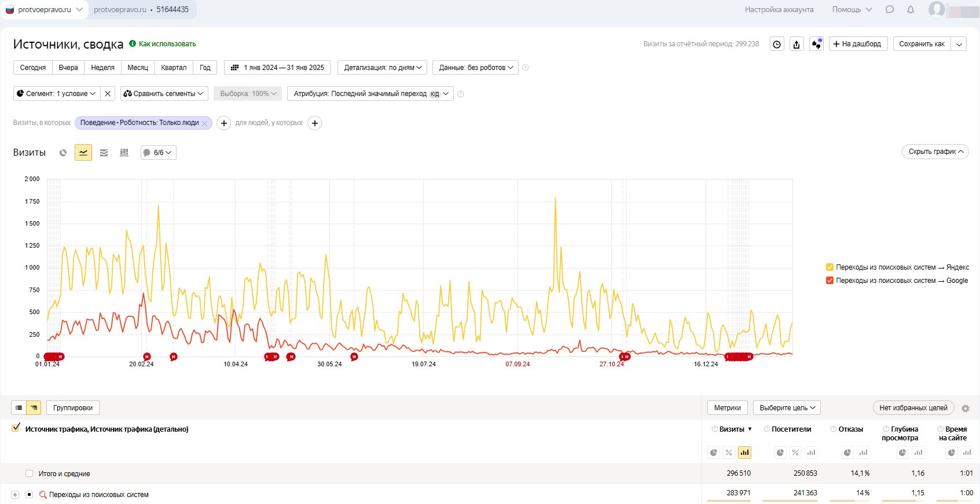
Task: Click the report history clock icon
Action: (x=777, y=44)
